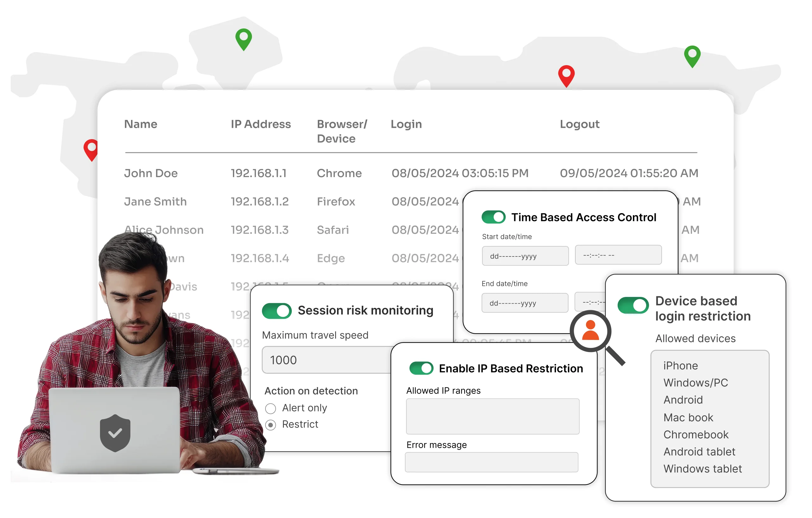Viewport: 812px width, 518px height.
Task: Click John Doe in the Name column
Action: 151,173
